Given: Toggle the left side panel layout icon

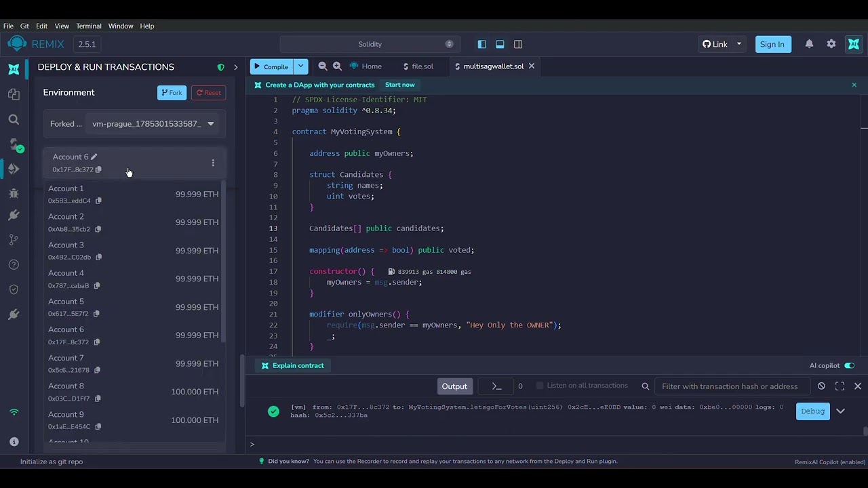Looking at the screenshot, I should pyautogui.click(x=482, y=44).
